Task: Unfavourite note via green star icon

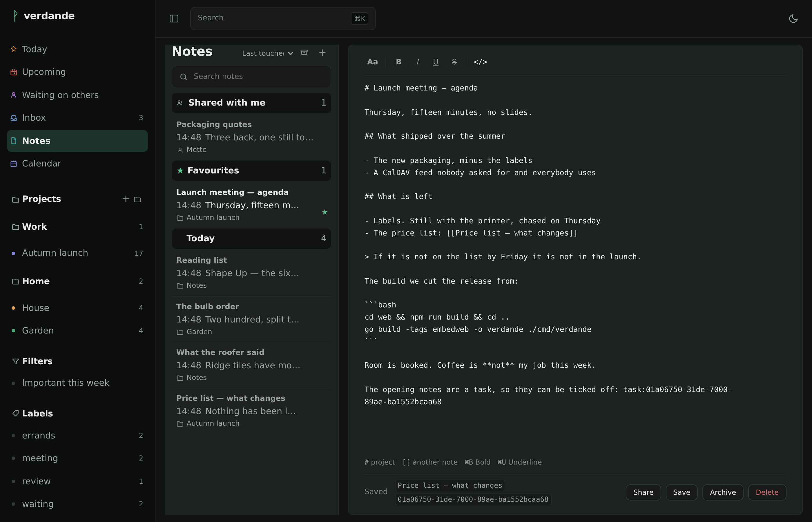Action: tap(325, 212)
